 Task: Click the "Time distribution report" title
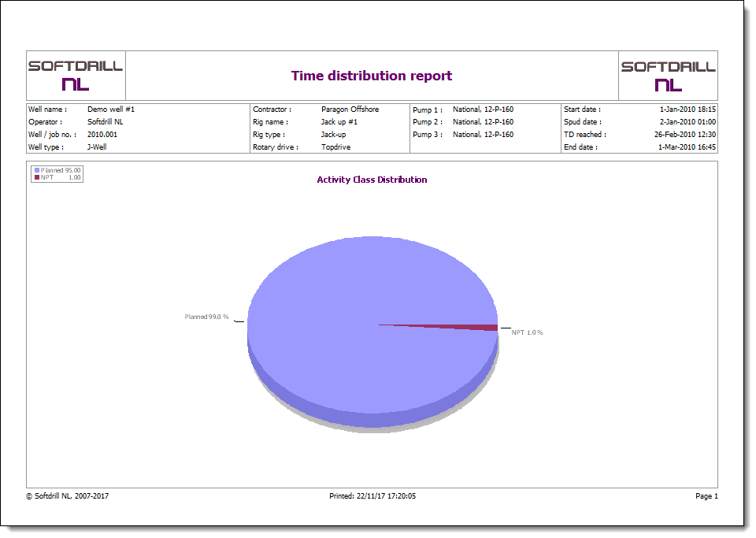372,76
